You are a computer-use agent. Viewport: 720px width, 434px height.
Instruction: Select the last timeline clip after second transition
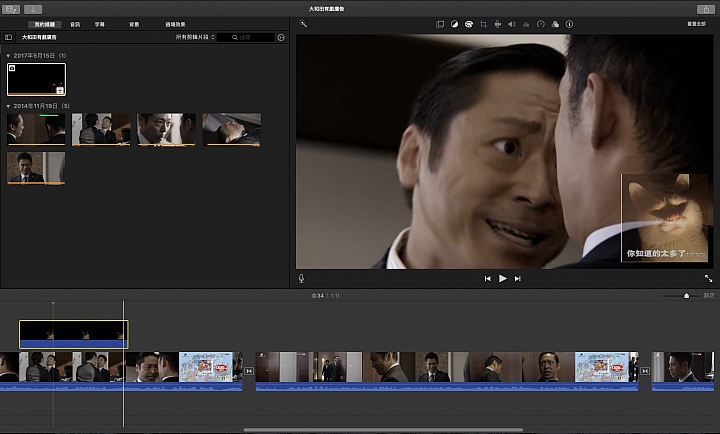[683, 372]
